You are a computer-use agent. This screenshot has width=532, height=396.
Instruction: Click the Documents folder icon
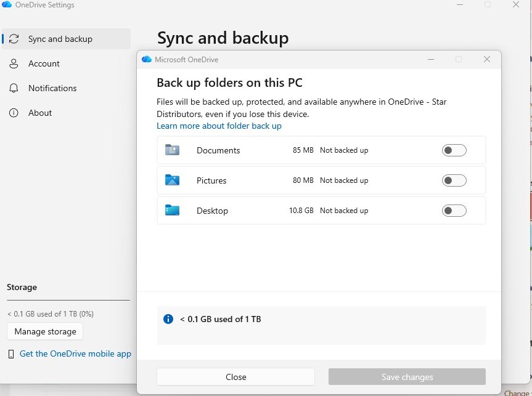pyautogui.click(x=172, y=150)
